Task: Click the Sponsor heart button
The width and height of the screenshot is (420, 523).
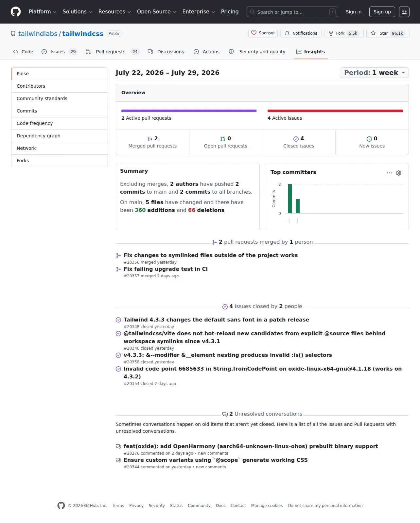Action: click(x=263, y=33)
